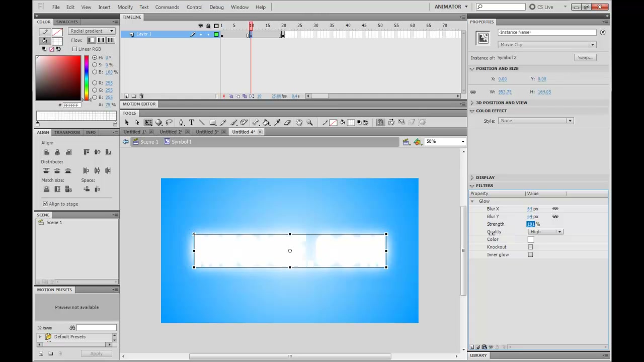Select the G green radio button
The width and height of the screenshot is (644, 362).
point(94,90)
